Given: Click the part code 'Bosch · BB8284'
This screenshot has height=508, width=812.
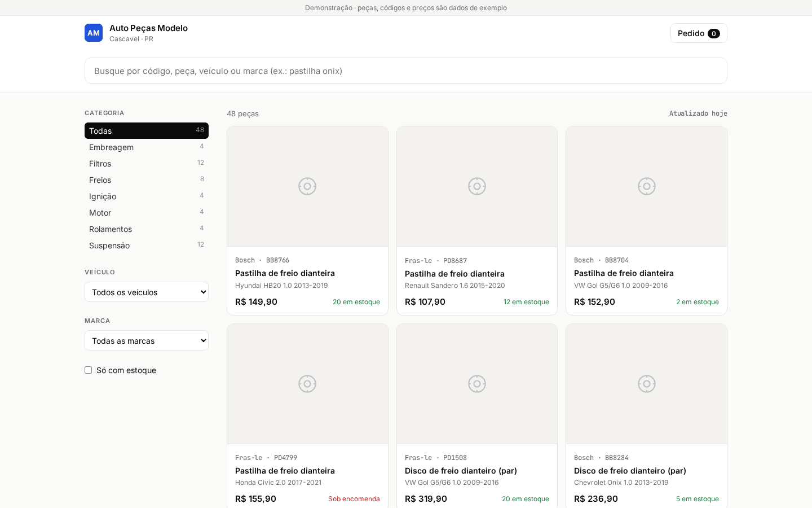Looking at the screenshot, I should [x=601, y=458].
